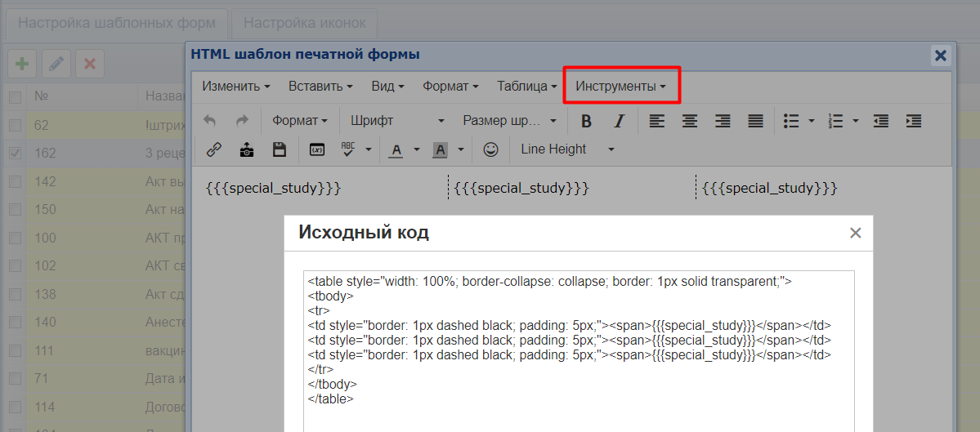Check the box for row 62
980x432 pixels.
click(x=15, y=125)
